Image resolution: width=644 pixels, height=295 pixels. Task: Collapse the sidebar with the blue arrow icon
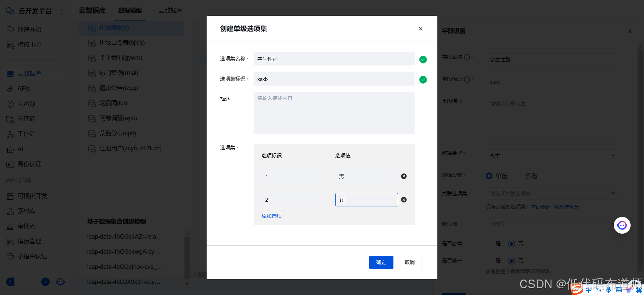click(x=10, y=282)
